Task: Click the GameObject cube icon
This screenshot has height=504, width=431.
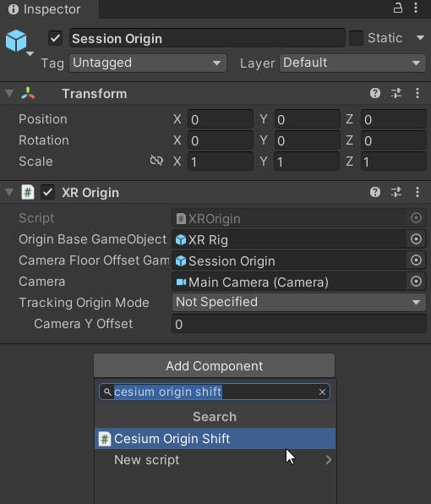Action: [x=16, y=41]
